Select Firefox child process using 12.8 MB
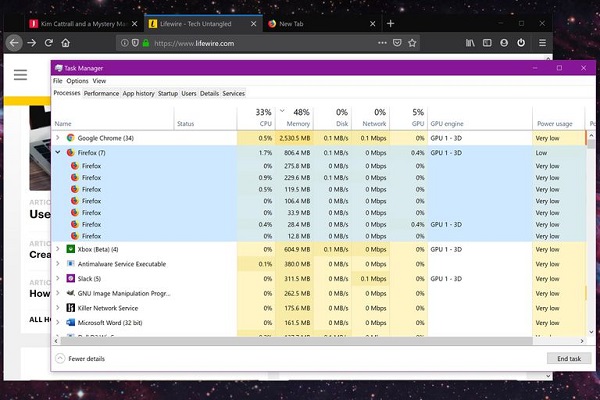 pos(318,236)
